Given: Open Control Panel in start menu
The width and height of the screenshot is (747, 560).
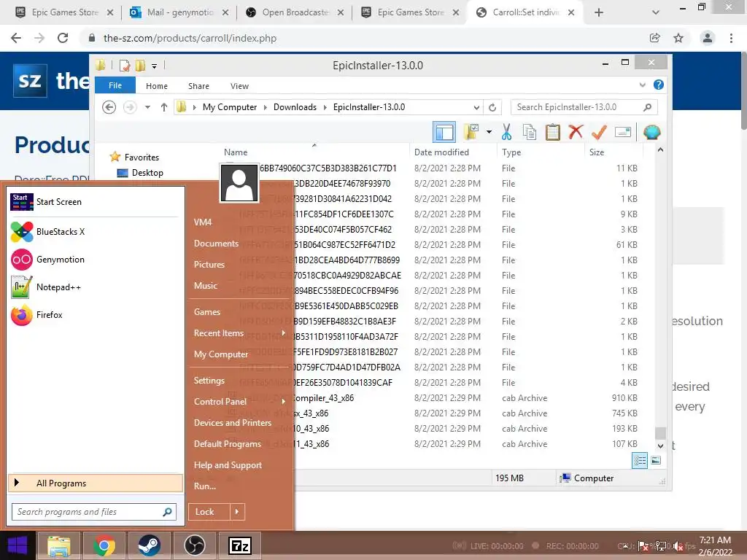Looking at the screenshot, I should 220,402.
